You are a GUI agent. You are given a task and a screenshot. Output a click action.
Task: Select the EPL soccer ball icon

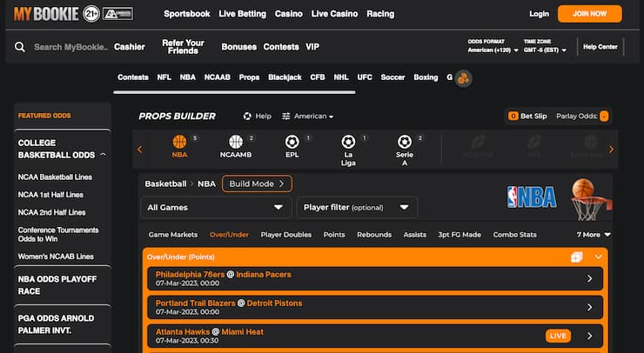(x=292, y=142)
